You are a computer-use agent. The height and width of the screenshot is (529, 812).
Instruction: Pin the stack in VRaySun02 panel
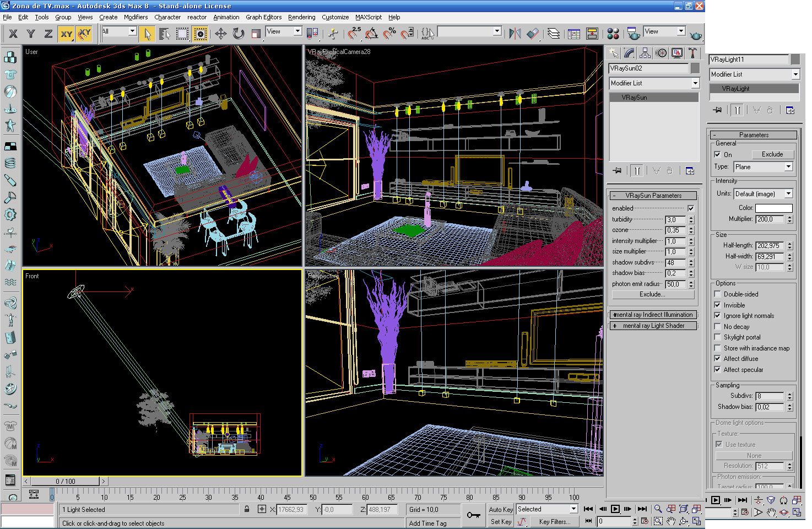[x=617, y=171]
